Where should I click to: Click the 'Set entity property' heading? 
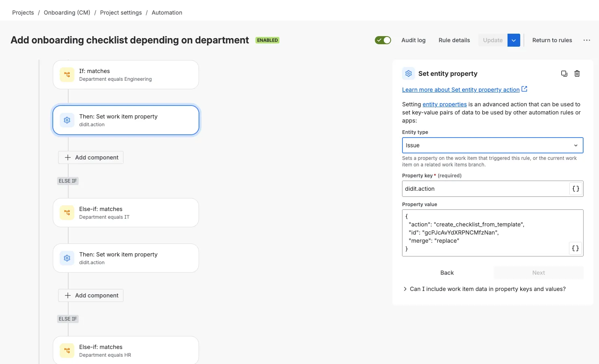coord(448,73)
